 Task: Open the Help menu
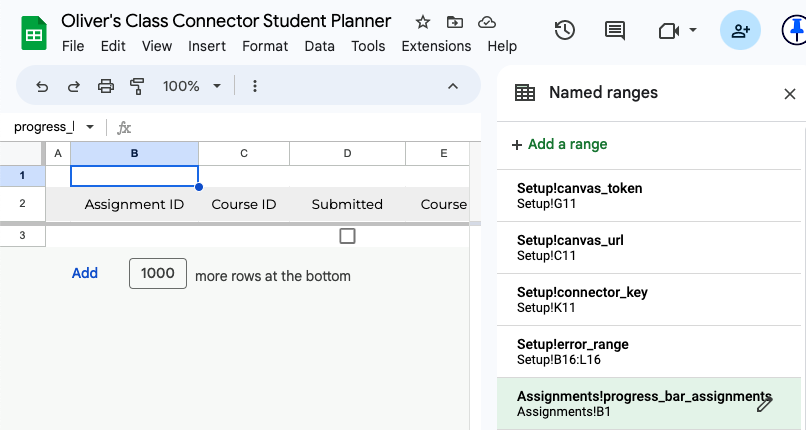coord(502,46)
